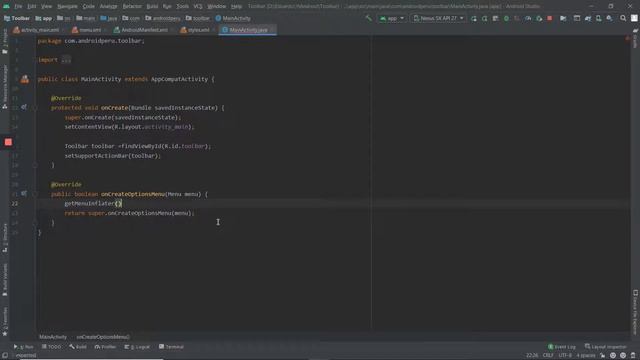
Task: Open the Window menu
Action: pyautogui.click(x=217, y=6)
